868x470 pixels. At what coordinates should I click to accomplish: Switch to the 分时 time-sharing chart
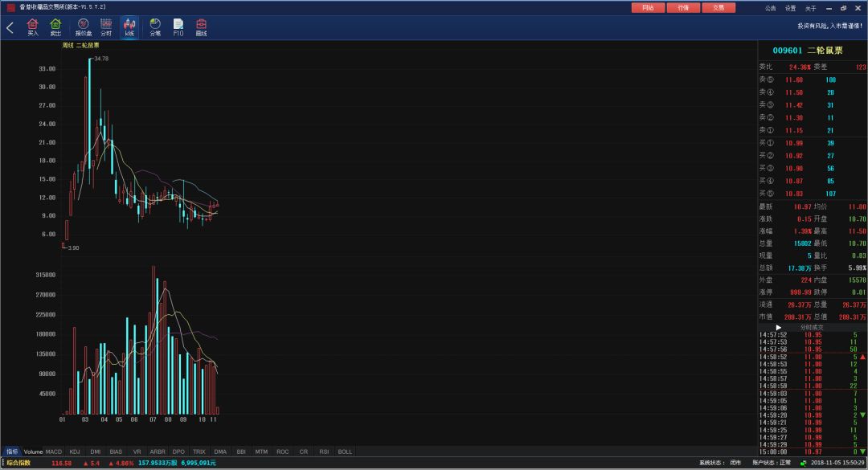tap(106, 27)
